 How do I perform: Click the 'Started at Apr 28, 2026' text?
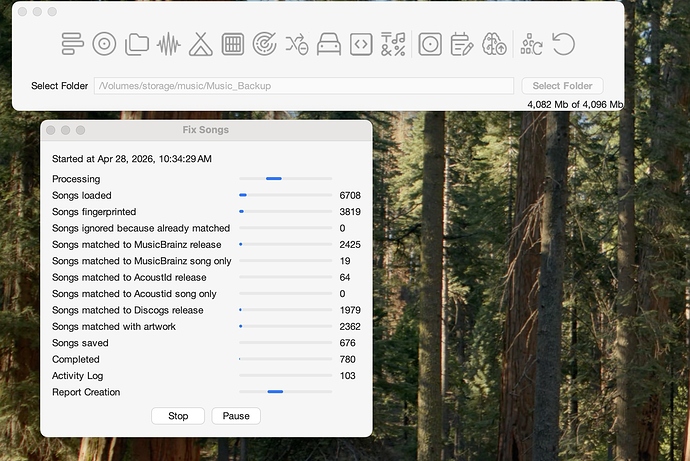132,159
